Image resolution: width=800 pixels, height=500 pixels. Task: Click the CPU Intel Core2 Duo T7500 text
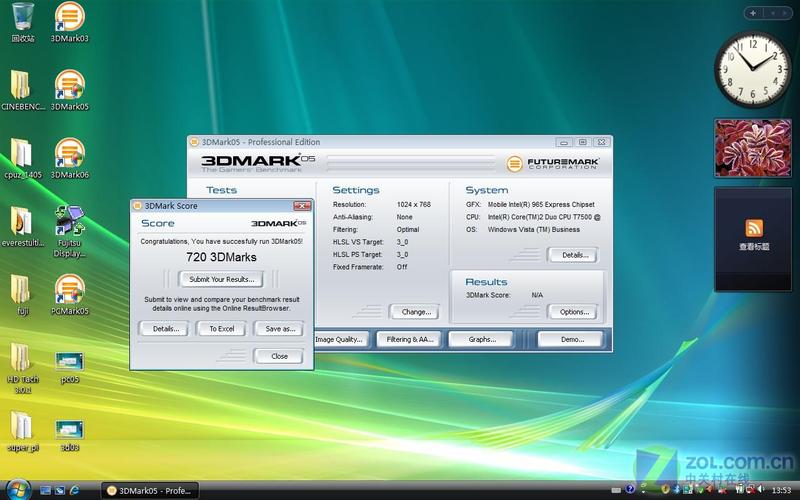click(544, 217)
